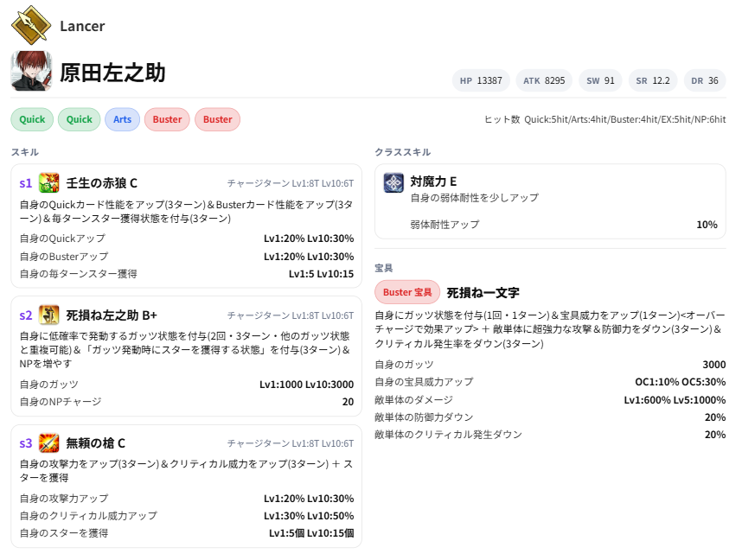Click the Lv1:30% Lv10:50% value
Screen dimensions: 742x560
click(x=309, y=516)
